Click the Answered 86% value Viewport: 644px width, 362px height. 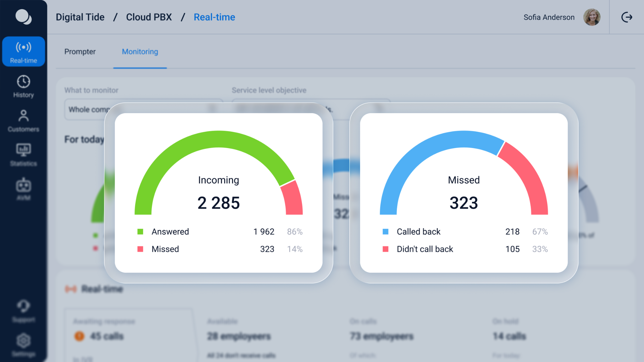click(295, 232)
